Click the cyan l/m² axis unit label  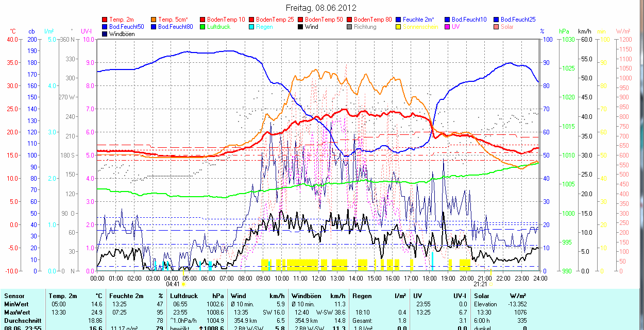coord(49,32)
